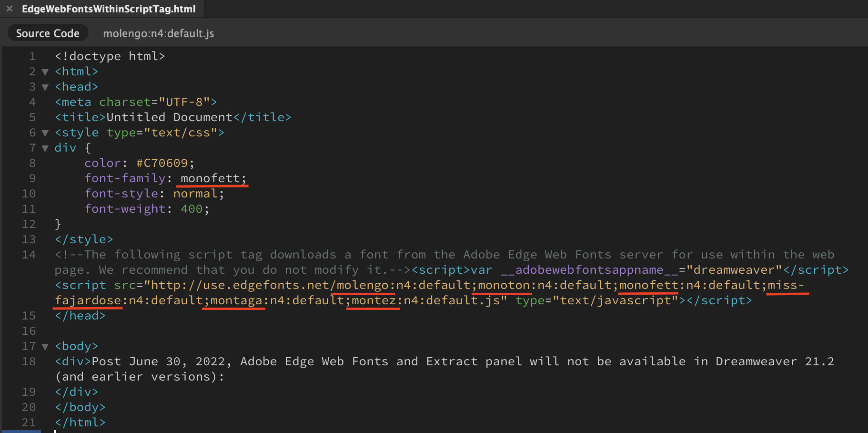Select the EdgeWebFontsWithinScriptTag.html document tab
Screen dimensions: 868x433
(109, 9)
